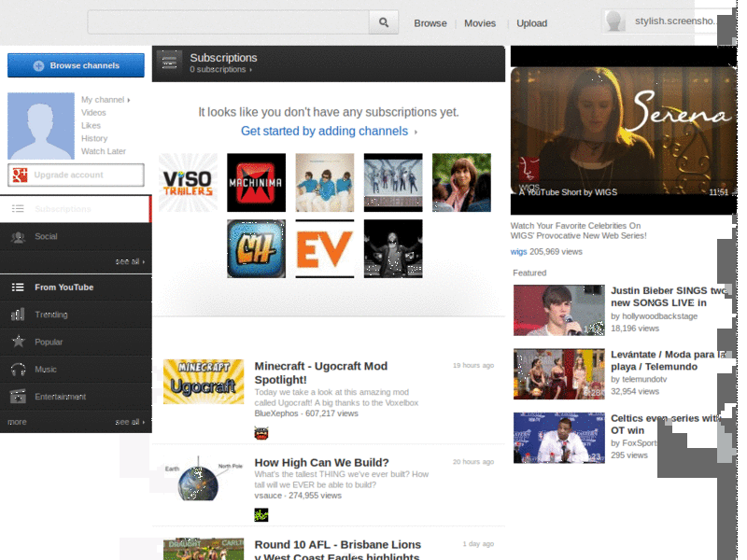Viewport: 747px width, 560px height.
Task: Click the user avatar in top bar
Action: pos(614,21)
